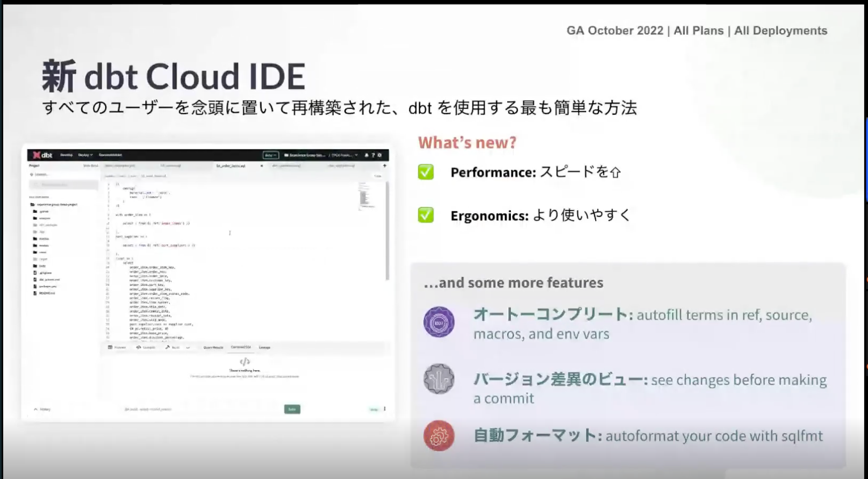Toggle the Performance green checkbox
The image size is (868, 479).
pos(426,172)
